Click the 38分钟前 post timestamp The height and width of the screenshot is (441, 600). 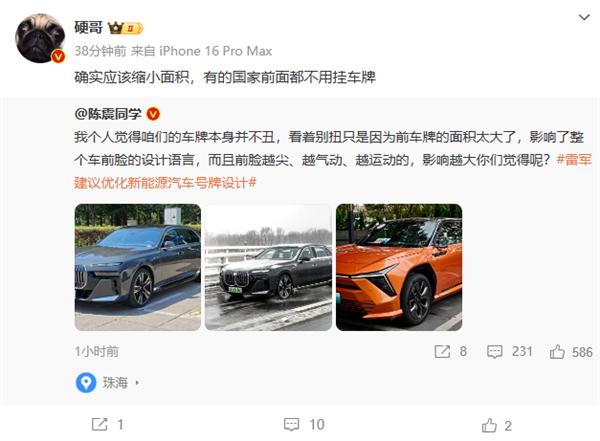point(100,51)
